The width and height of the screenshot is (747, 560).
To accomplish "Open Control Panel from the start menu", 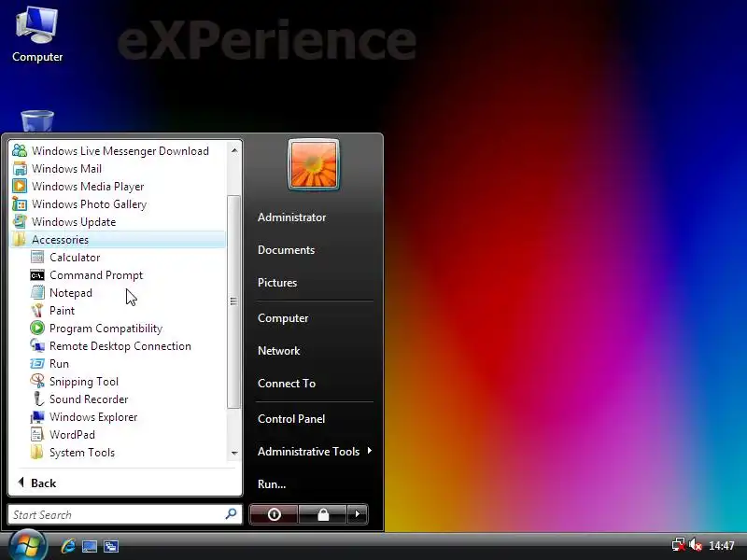I will 291,419.
